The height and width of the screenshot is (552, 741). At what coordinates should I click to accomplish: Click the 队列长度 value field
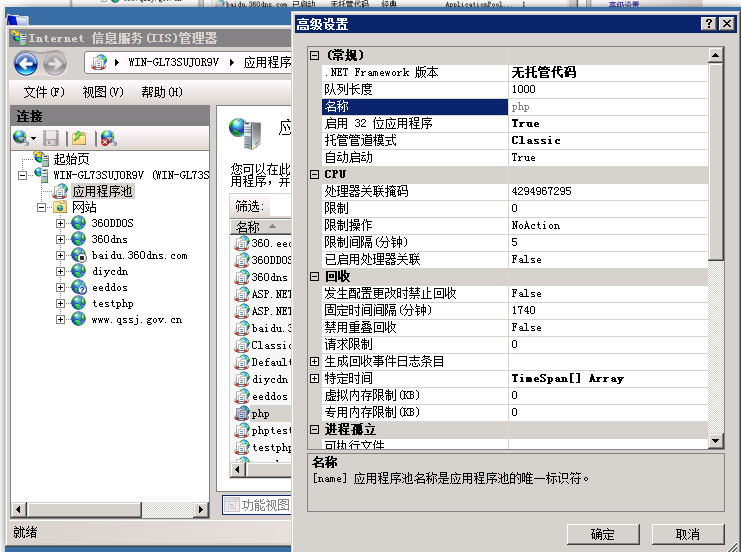coord(606,89)
